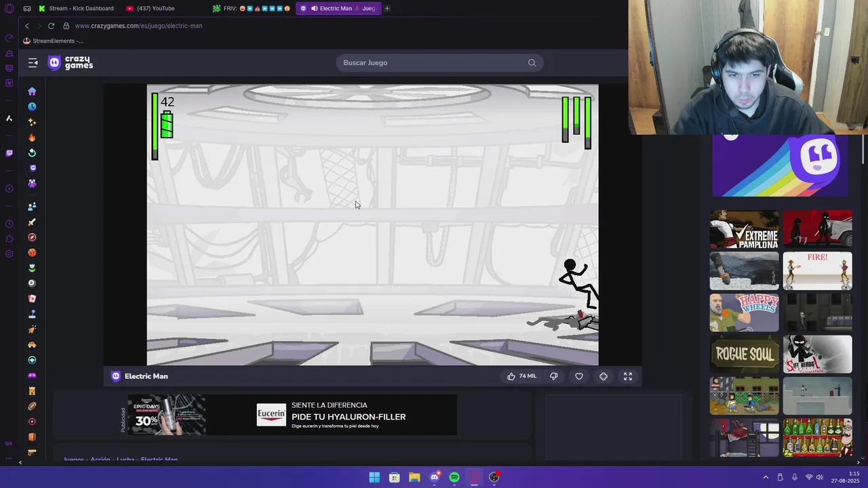The image size is (868, 488).
Task: Enter fullscreen for the game
Action: click(x=628, y=376)
